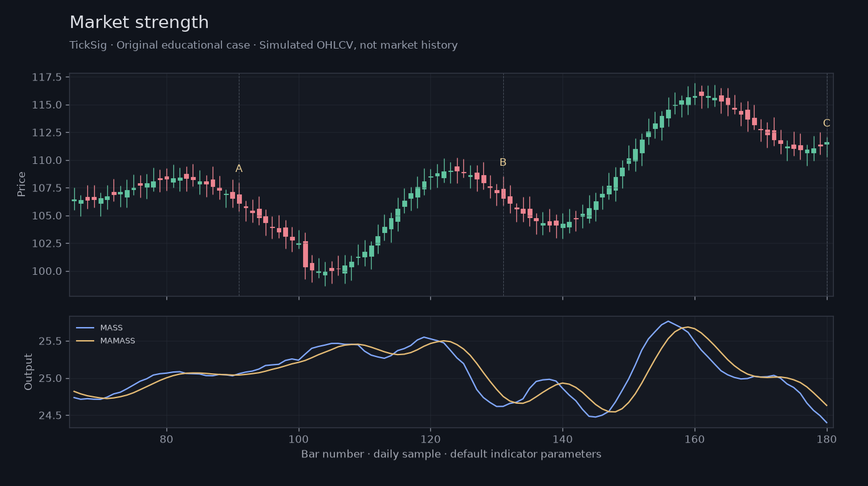Click the 112.5 price axis tick
Viewport: 868px width, 486px height.
pos(47,133)
